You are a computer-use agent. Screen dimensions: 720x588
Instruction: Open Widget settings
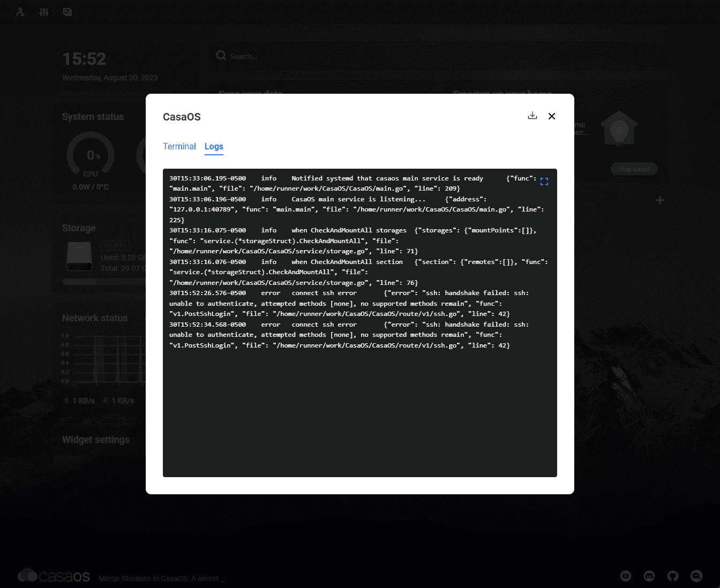[x=96, y=440]
